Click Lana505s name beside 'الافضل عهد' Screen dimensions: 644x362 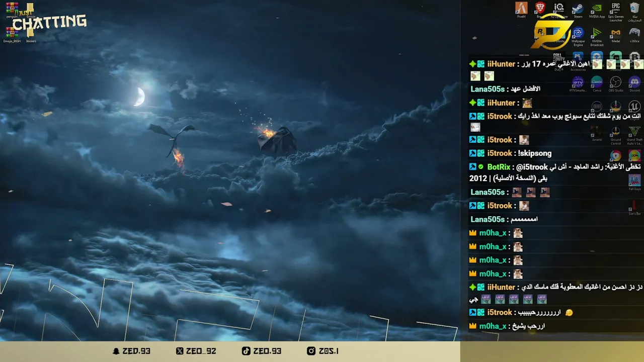(488, 89)
